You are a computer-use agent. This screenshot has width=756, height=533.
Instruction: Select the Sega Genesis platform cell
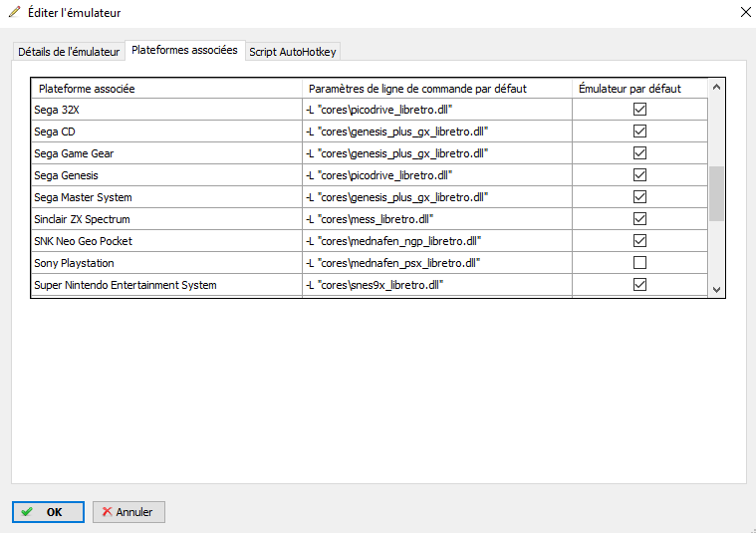166,175
